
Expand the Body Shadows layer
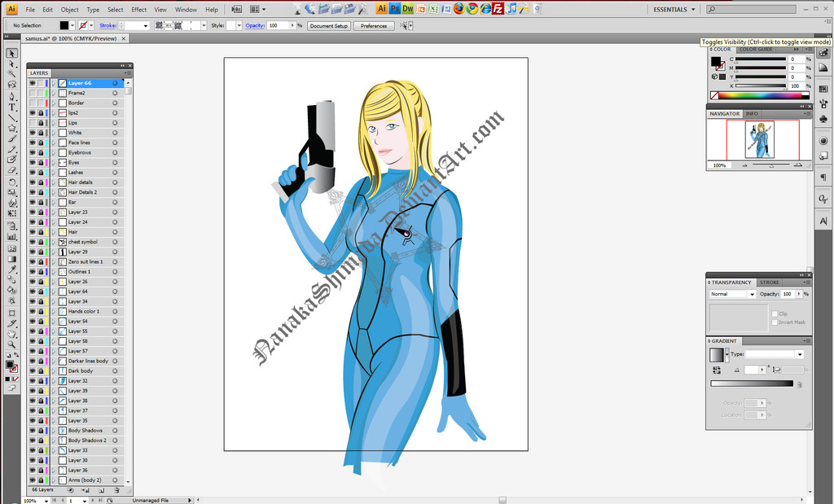tap(53, 431)
